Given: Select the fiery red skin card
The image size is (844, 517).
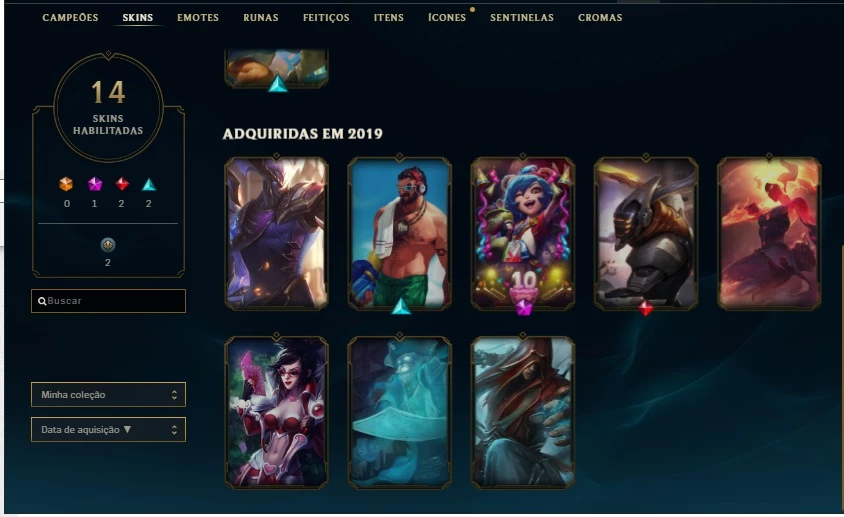Looking at the screenshot, I should tap(769, 234).
